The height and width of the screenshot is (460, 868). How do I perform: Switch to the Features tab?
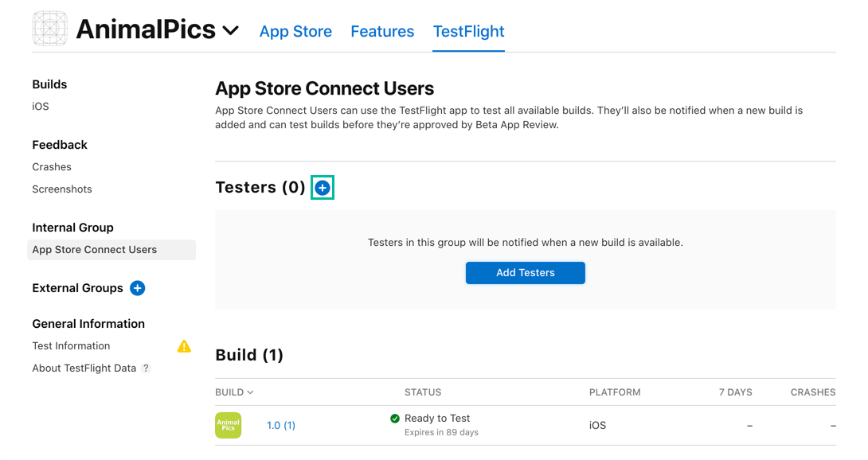point(382,32)
